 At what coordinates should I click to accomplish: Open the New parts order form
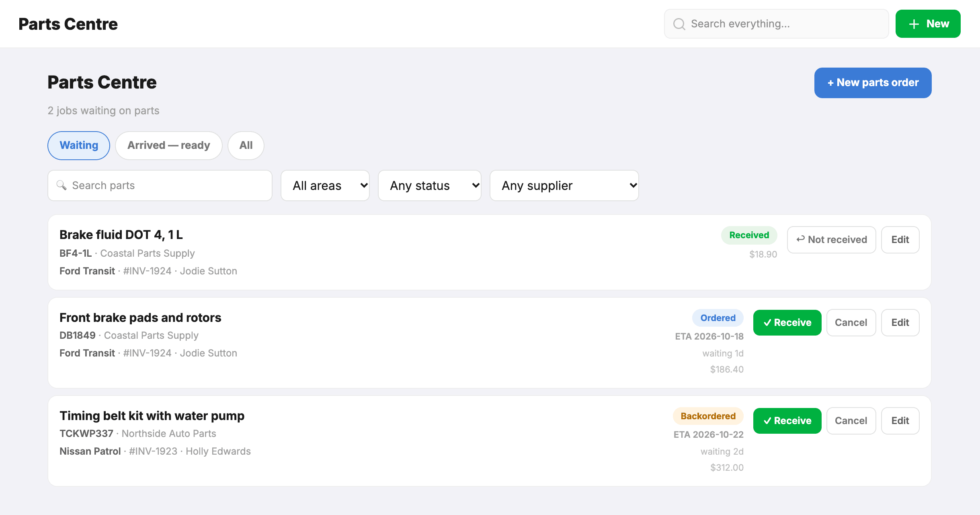(873, 82)
